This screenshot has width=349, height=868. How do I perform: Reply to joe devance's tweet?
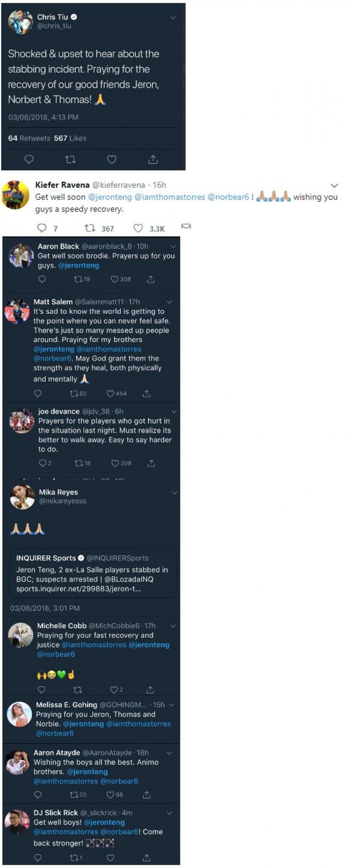pyautogui.click(x=42, y=463)
